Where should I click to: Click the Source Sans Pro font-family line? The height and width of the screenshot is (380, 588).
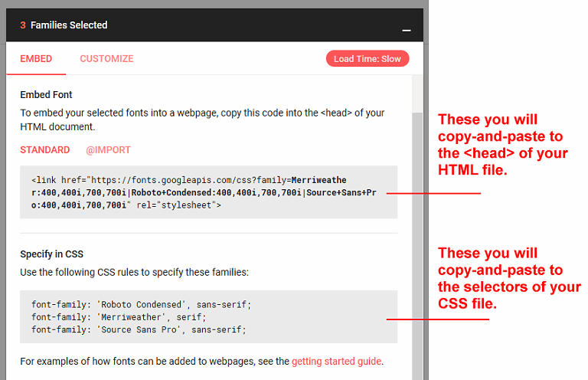coord(139,329)
